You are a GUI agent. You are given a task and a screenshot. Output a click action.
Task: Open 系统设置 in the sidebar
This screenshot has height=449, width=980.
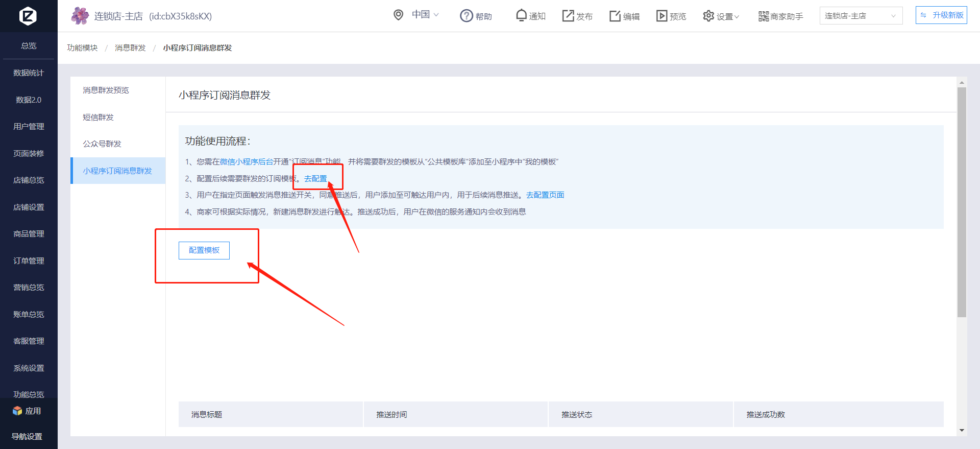pyautogui.click(x=29, y=368)
